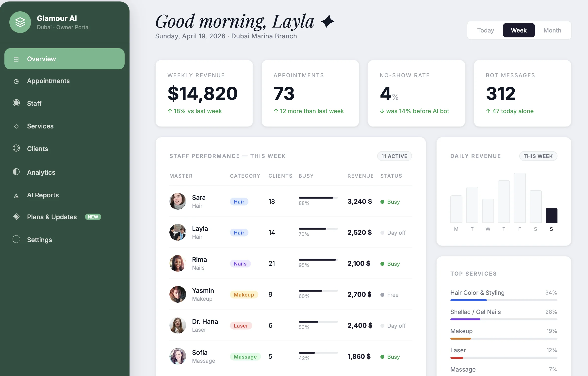
Task: Click the Settings dotted circle icon
Action: point(16,239)
